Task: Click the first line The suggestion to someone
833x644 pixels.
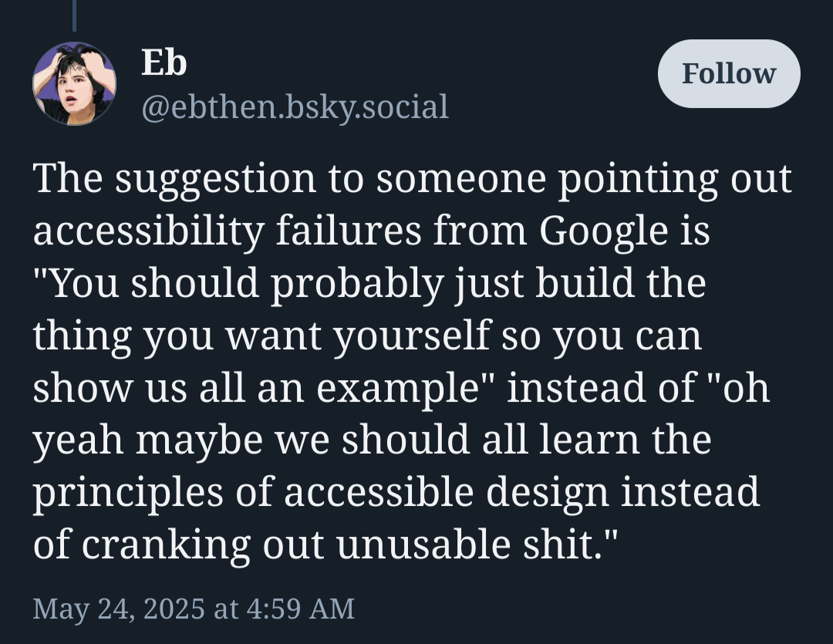Action: (x=289, y=179)
